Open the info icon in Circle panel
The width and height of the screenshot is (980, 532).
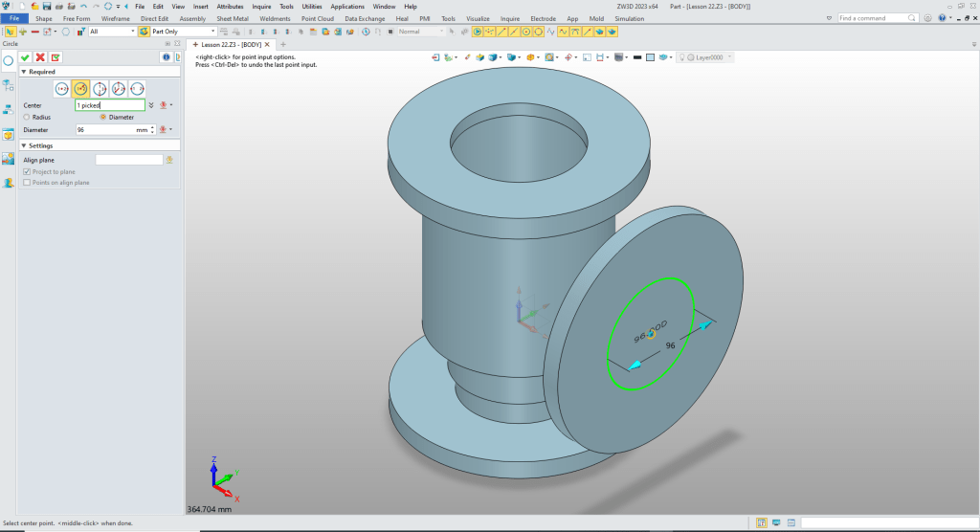166,57
